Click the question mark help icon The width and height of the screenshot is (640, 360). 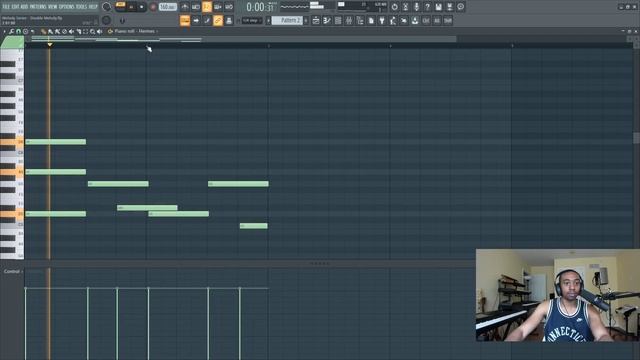(427, 7)
